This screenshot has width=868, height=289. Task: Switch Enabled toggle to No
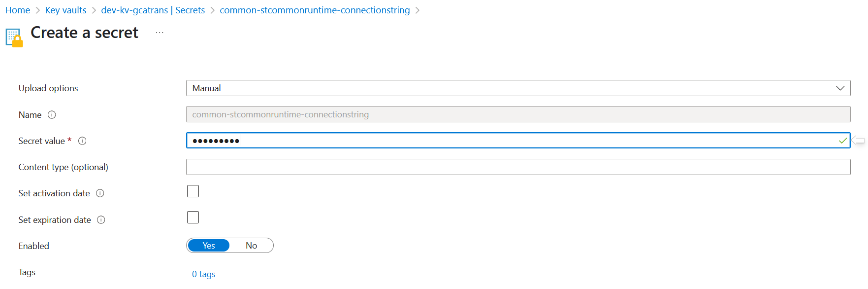[x=251, y=246]
